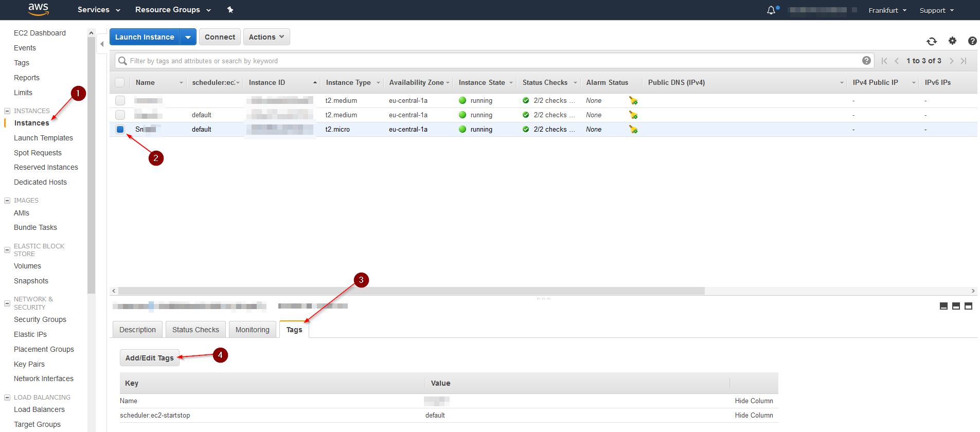The height and width of the screenshot is (432, 980).
Task: Click green running status icon in t2.micro row
Action: (462, 129)
